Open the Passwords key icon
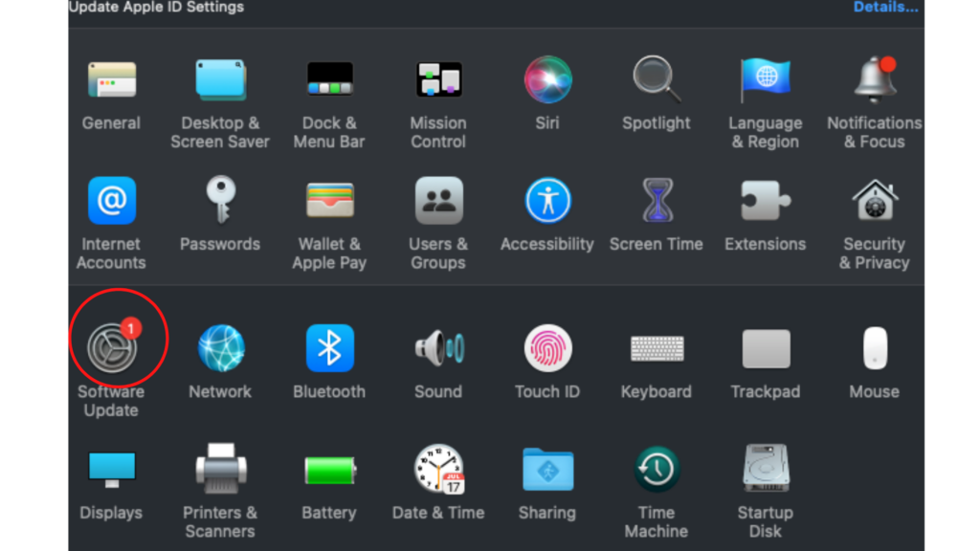980x551 pixels. tap(220, 201)
